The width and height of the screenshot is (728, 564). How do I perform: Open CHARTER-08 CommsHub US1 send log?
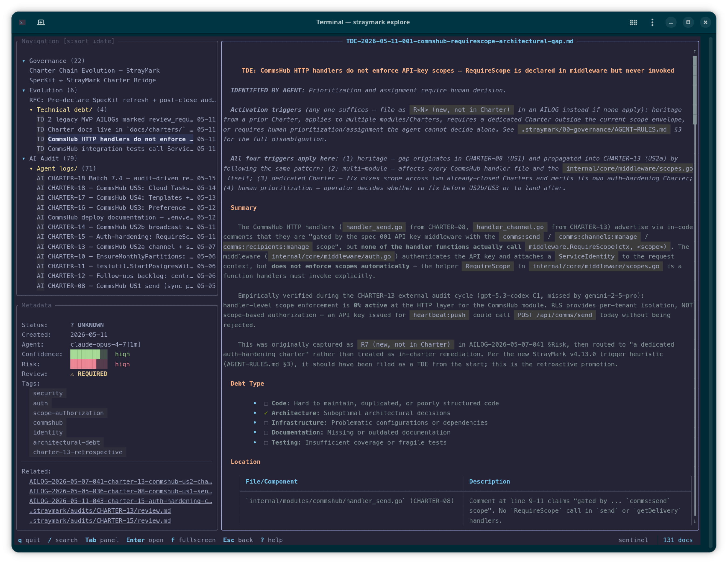pos(126,286)
